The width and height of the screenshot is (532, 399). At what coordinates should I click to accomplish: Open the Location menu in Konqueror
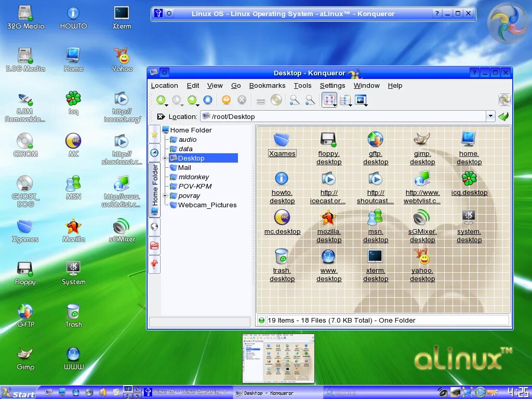(165, 86)
